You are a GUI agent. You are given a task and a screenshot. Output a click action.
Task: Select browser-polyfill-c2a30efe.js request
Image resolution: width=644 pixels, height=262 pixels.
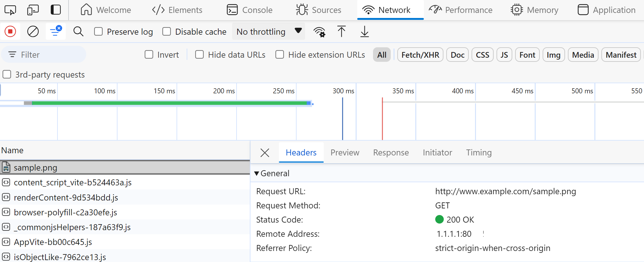(125, 212)
